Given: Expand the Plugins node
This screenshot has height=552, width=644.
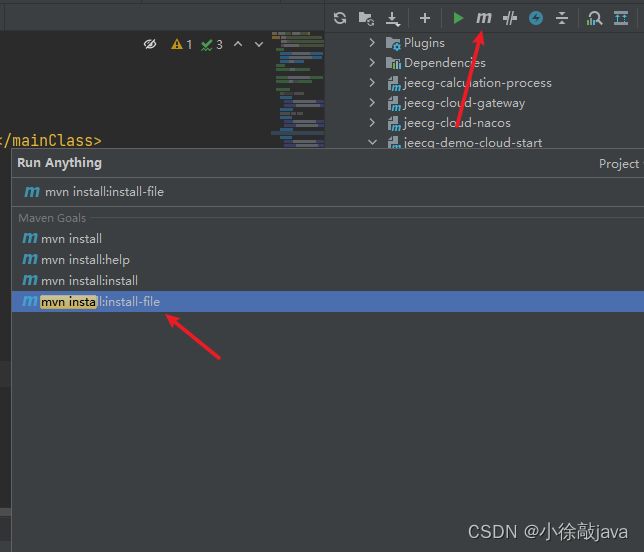Looking at the screenshot, I should [372, 42].
